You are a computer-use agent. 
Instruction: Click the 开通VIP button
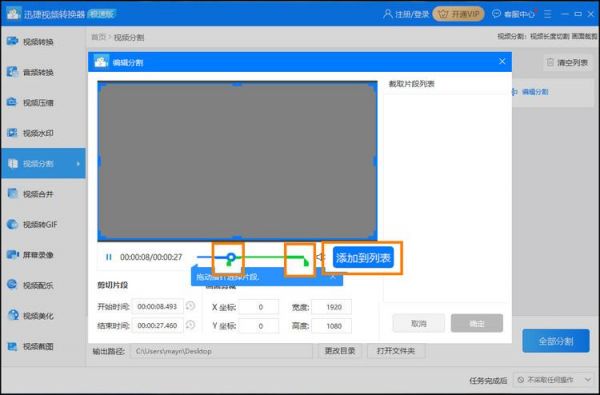[x=458, y=15]
